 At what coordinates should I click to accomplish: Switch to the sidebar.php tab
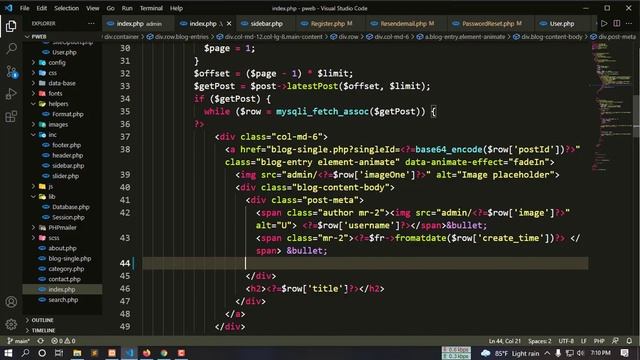[x=266, y=24]
